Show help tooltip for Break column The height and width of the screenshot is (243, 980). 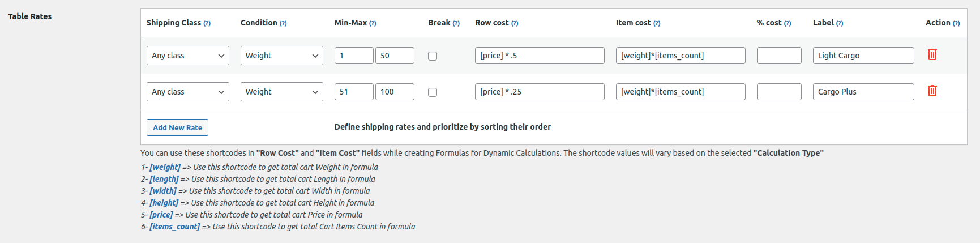coord(456,23)
